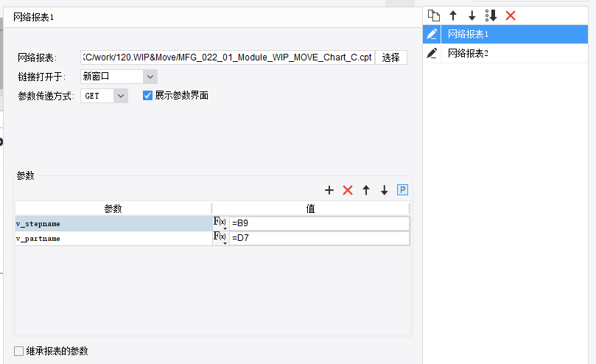Move the selected 网络报表 item down in the list
Screen dimensions: 596x364
(x=472, y=15)
